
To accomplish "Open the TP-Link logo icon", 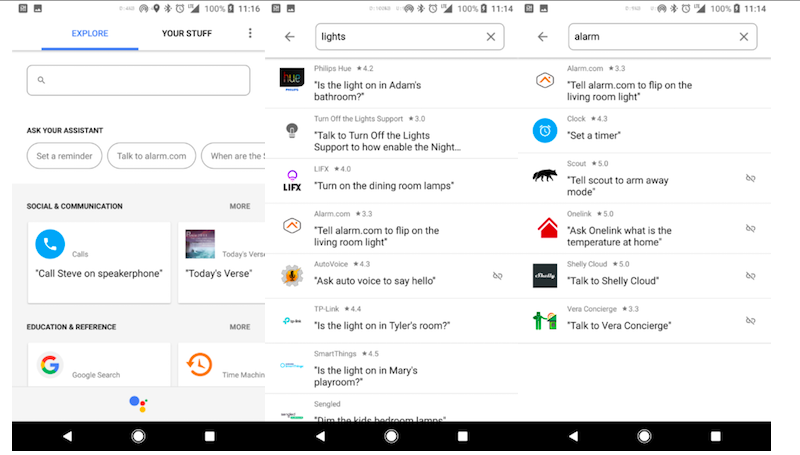I will tap(292, 321).
